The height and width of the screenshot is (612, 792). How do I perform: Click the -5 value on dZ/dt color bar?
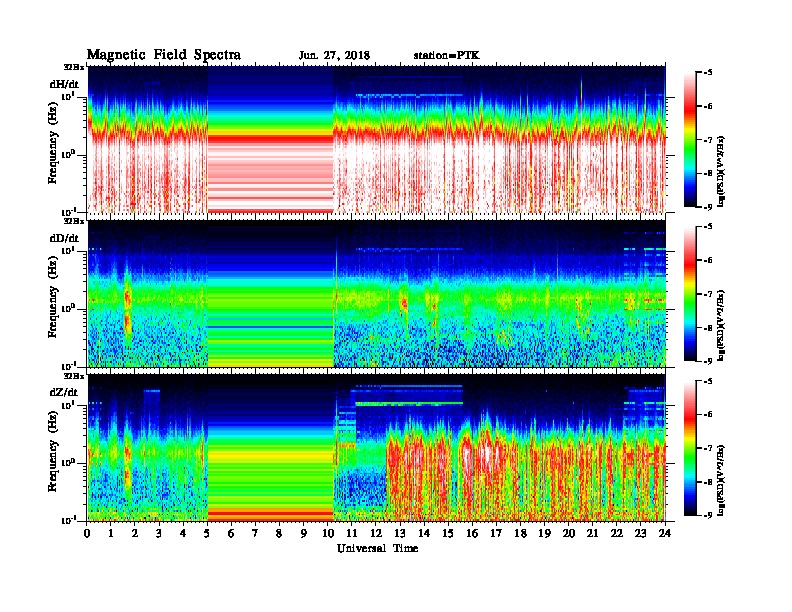point(708,381)
